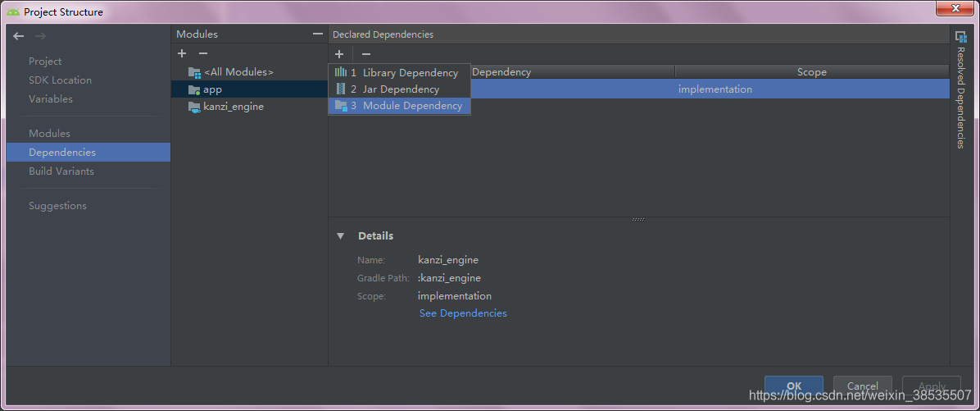This screenshot has width=980, height=411.
Task: Click the Module Dependency folder icon
Action: 341,106
